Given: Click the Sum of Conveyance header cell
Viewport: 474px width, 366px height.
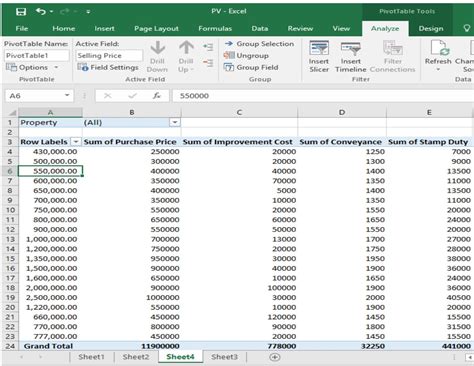Looking at the screenshot, I should point(341,142).
